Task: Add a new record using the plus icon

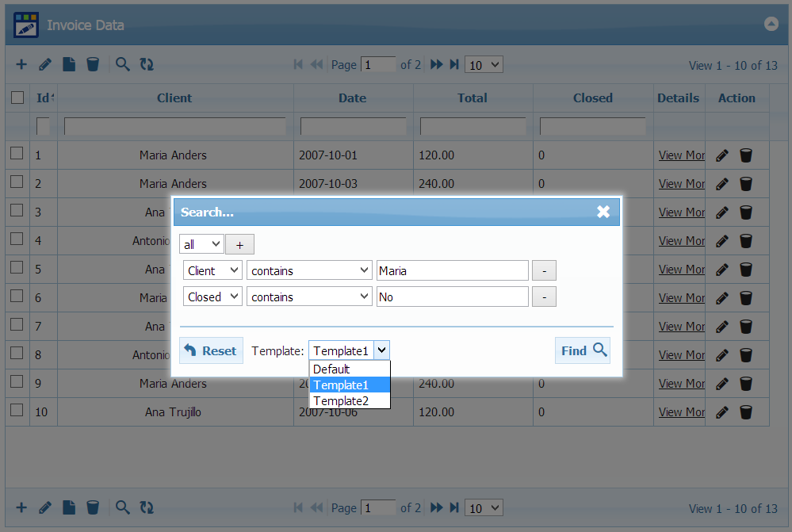Action: pos(21,64)
